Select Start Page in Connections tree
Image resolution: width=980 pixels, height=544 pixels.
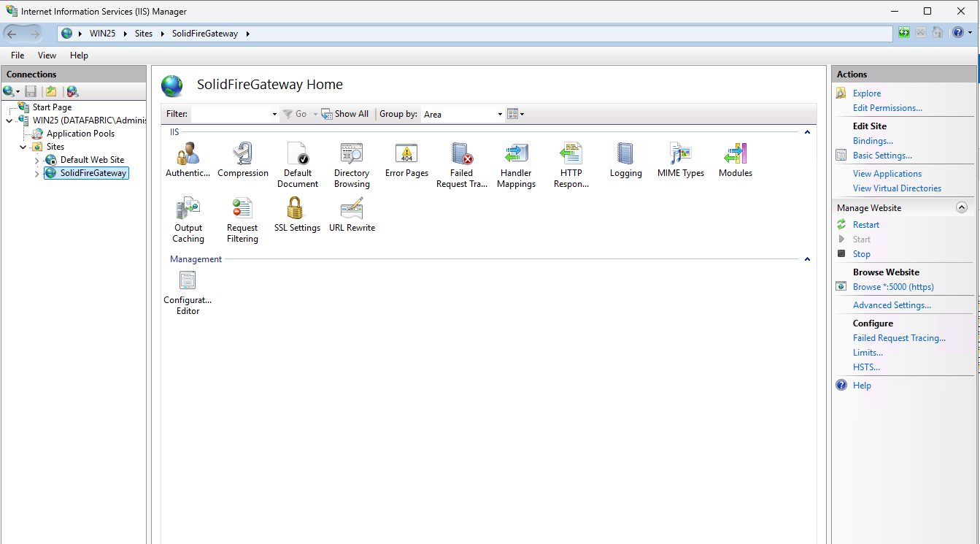52,107
